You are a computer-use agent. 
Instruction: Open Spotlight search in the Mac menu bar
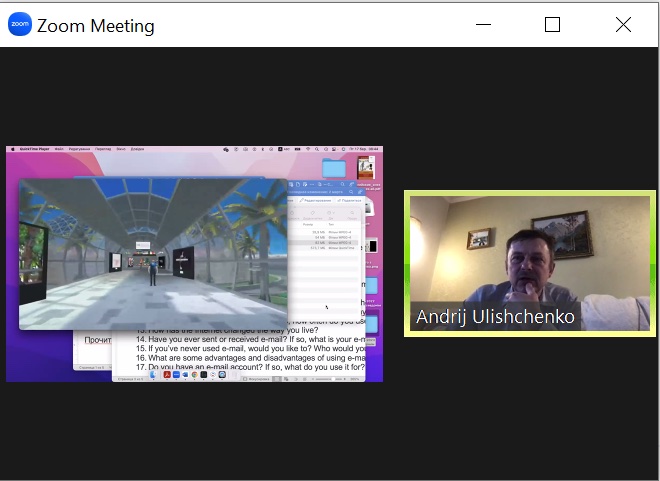click(317, 149)
